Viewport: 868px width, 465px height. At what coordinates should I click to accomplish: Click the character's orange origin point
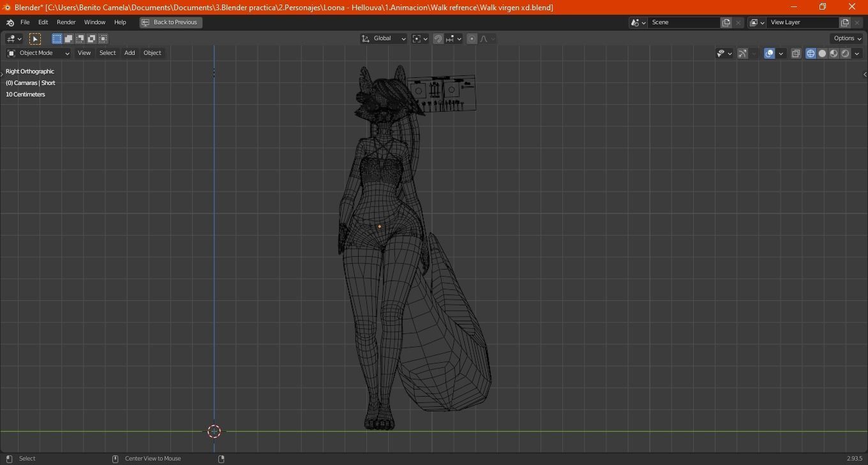[x=380, y=226]
